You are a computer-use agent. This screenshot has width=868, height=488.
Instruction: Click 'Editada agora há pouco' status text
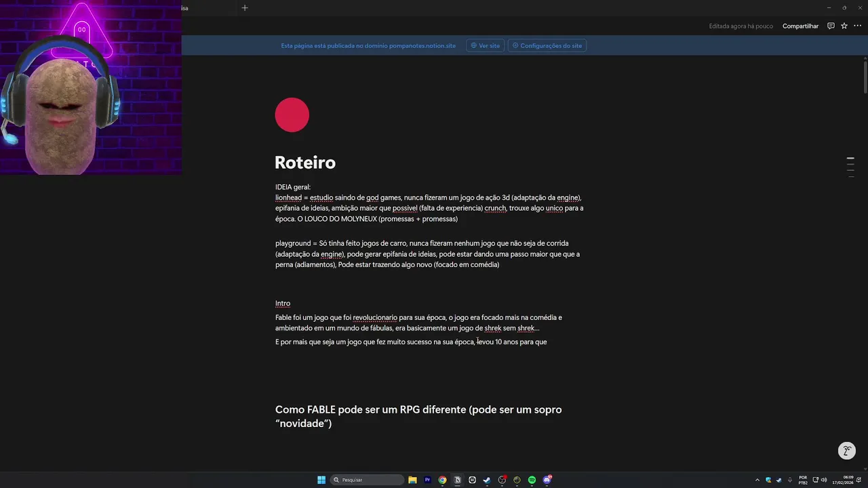click(x=741, y=26)
